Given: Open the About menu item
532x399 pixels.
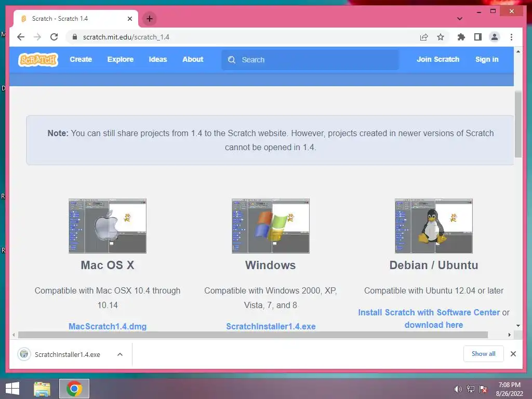Looking at the screenshot, I should (193, 59).
